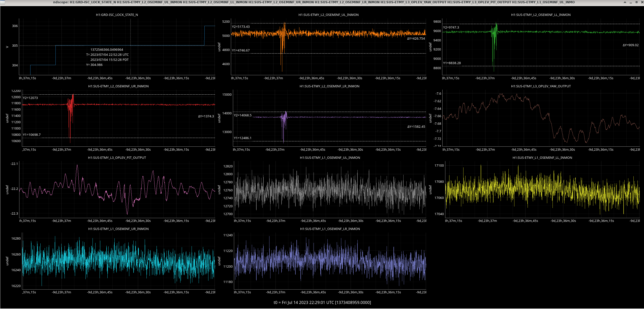Minimize the ndscope window
Image resolution: width=644 pixels, height=309 pixels.
[x=631, y=2]
